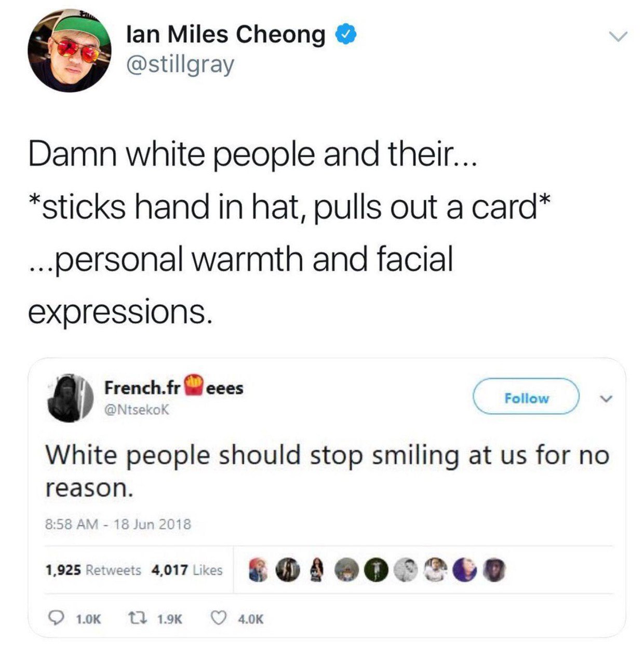Click the heart like icon
This screenshot has height=650, width=644.
(x=219, y=618)
